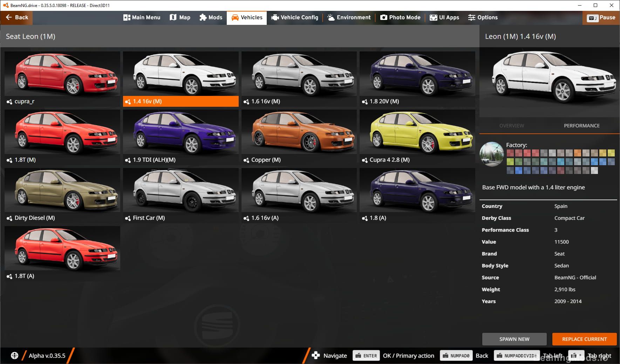Click the config icon beside 1.6 16v (A)
Screen dimensions: 620x364
(x=246, y=218)
